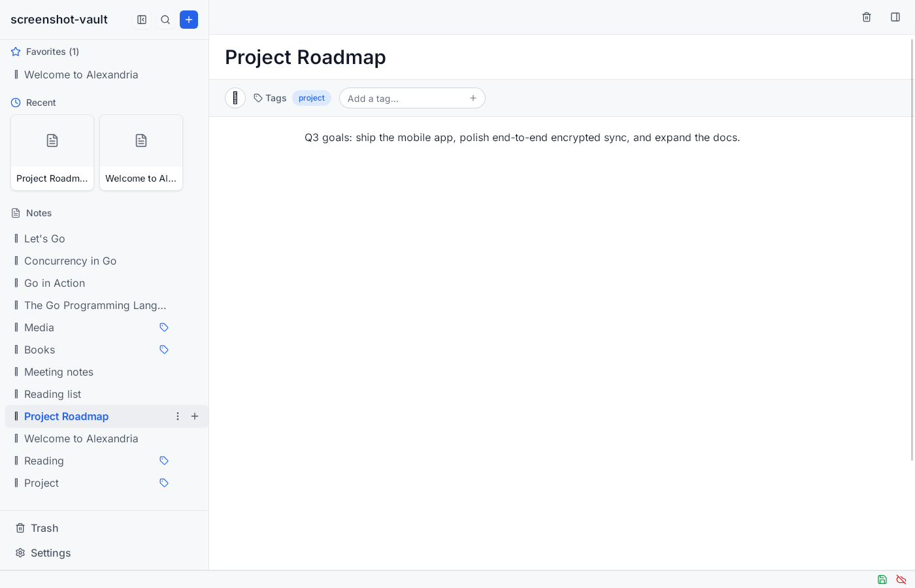Open the Trash label in sidebar footer
This screenshot has width=915, height=588.
point(44,528)
